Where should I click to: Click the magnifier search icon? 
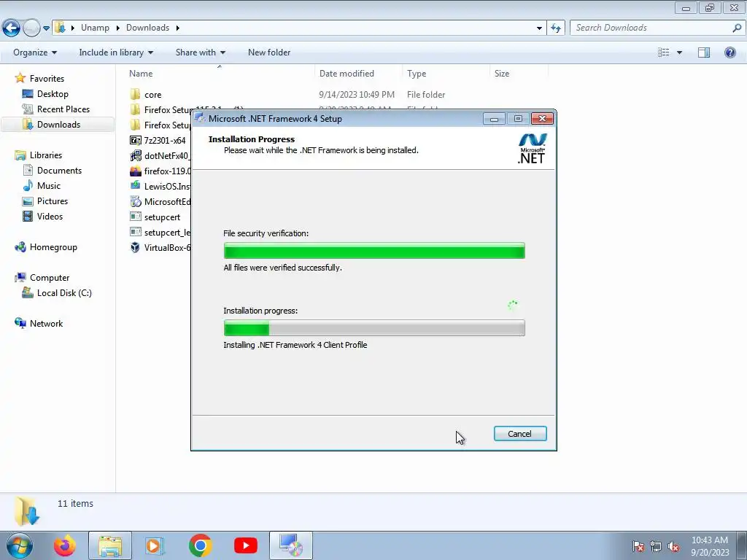pyautogui.click(x=737, y=28)
